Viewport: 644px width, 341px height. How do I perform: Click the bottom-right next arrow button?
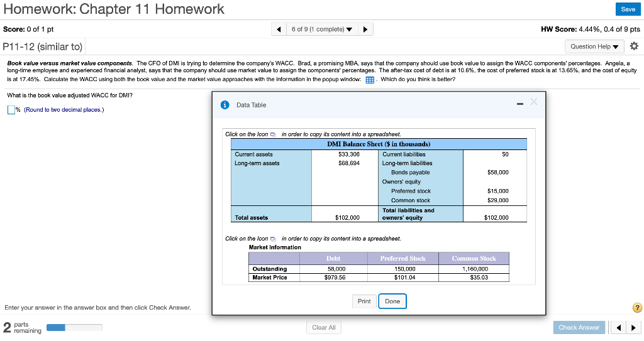tap(633, 327)
